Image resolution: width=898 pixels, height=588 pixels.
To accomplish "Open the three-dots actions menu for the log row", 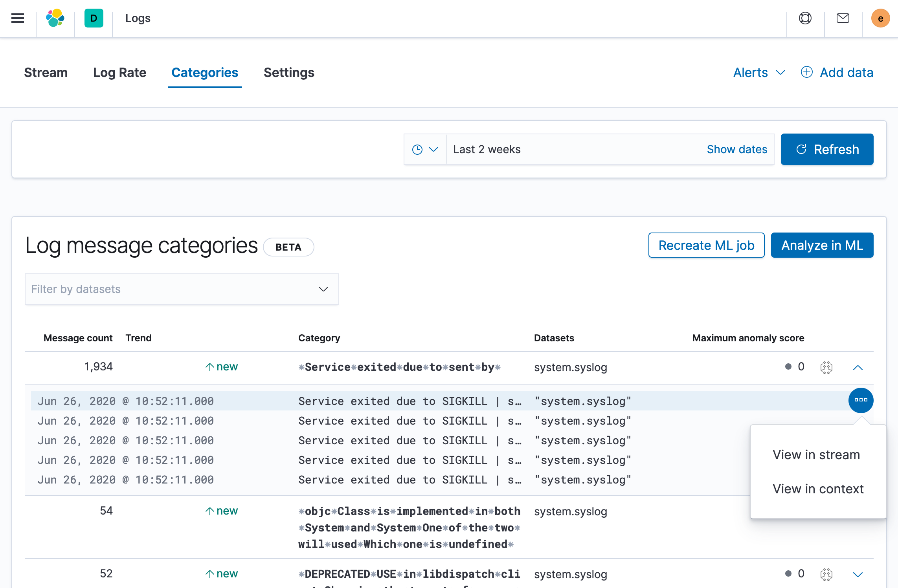I will click(861, 400).
